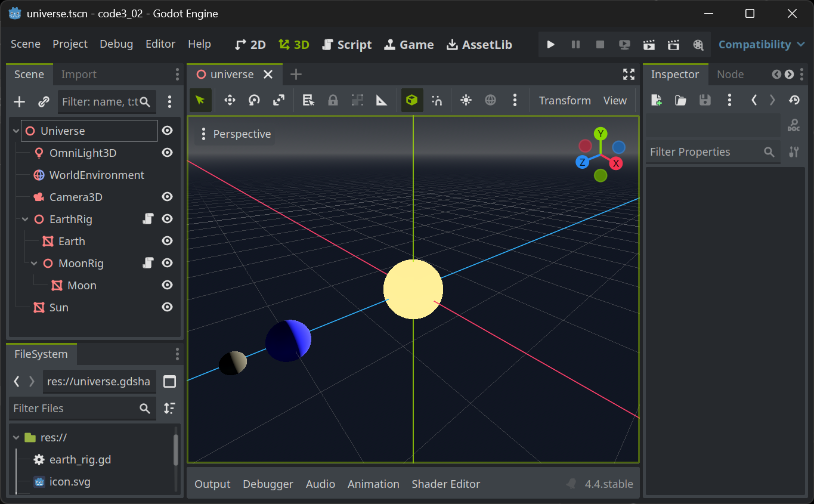Click the Filter Properties field
This screenshot has height=504, width=814.
713,152
